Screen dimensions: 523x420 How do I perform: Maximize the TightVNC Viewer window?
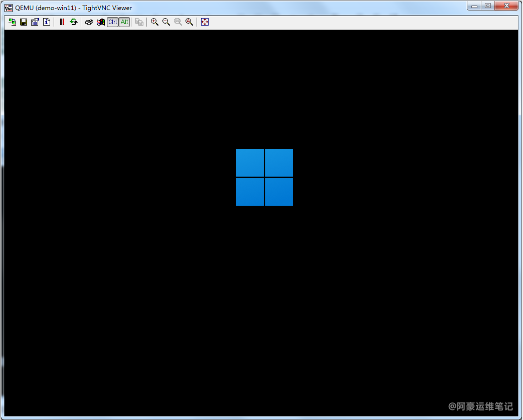487,6
